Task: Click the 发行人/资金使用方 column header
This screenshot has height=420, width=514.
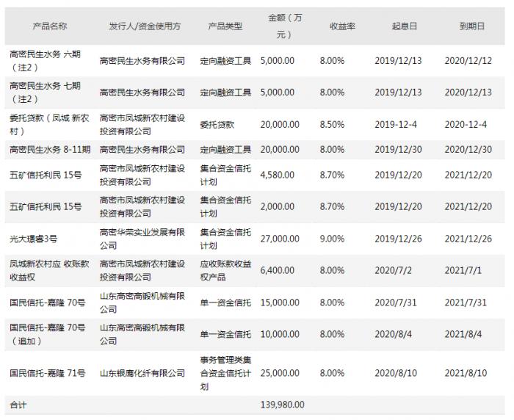Action: pyautogui.click(x=145, y=26)
